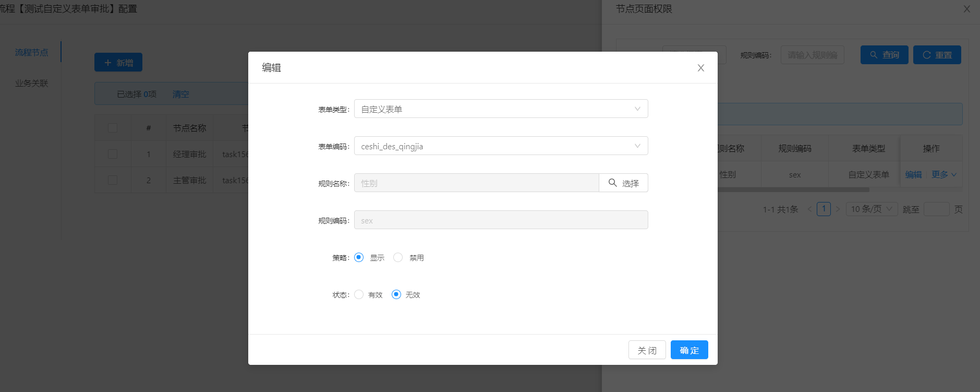Click the 编辑 link in the 性别 rule row
The height and width of the screenshot is (392, 980).
click(x=913, y=174)
